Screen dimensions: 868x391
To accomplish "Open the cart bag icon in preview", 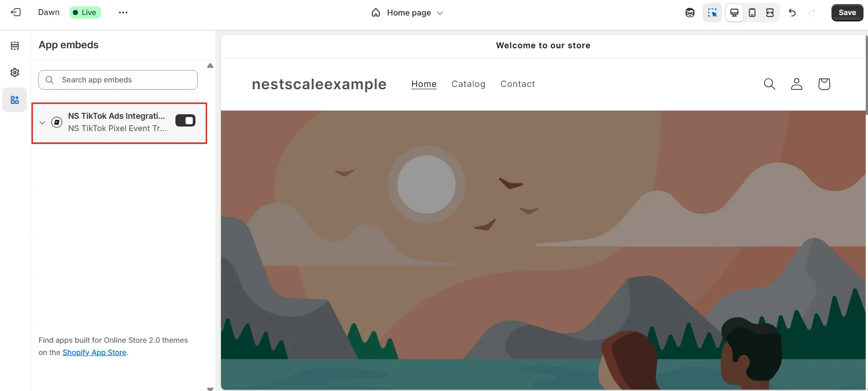I will coord(824,84).
